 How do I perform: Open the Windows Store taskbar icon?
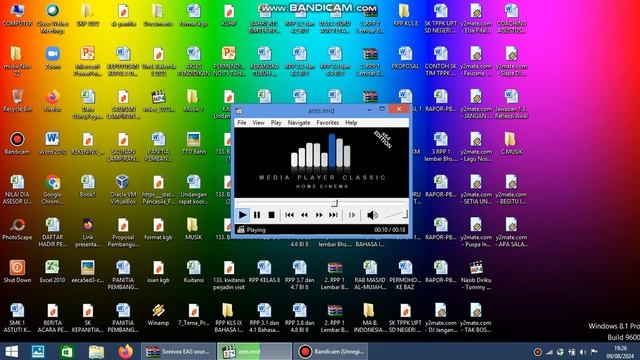[x=67, y=351]
